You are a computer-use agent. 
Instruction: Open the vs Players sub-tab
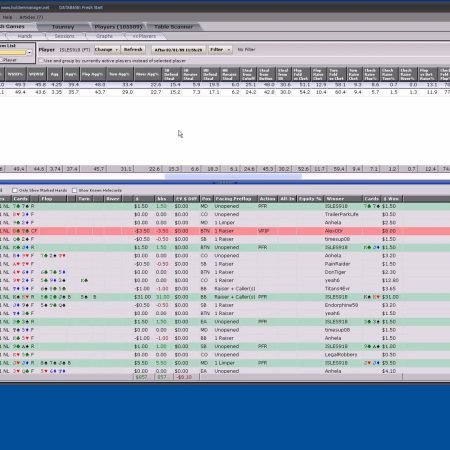tap(144, 36)
